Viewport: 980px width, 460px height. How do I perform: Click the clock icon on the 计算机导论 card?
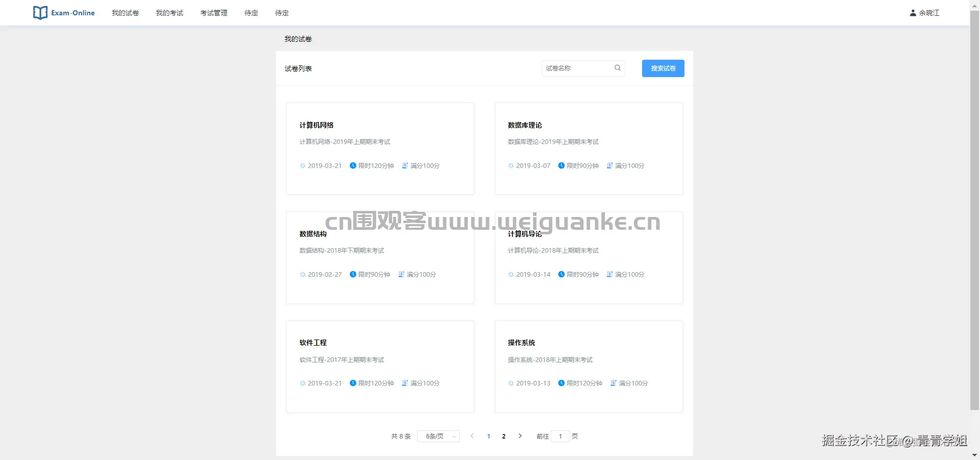coord(561,275)
